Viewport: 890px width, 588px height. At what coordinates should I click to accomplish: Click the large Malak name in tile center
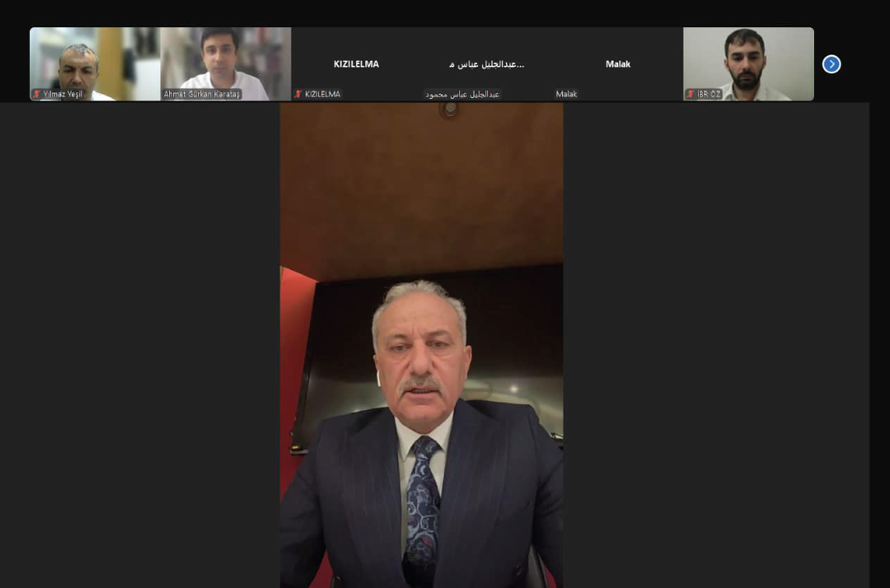618,64
